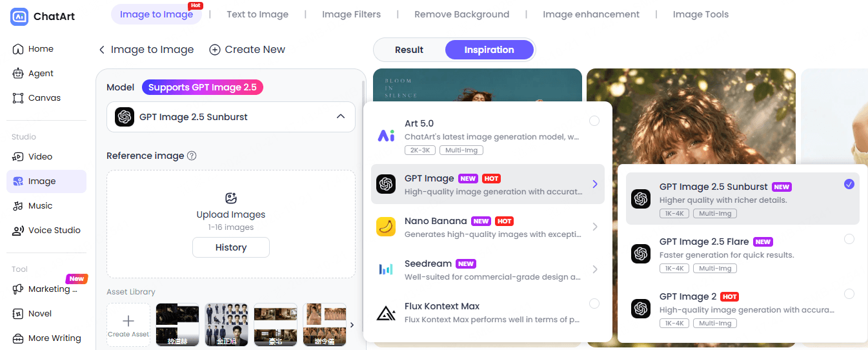This screenshot has height=350, width=868.
Task: Select the Image studio section
Action: pyautogui.click(x=46, y=181)
